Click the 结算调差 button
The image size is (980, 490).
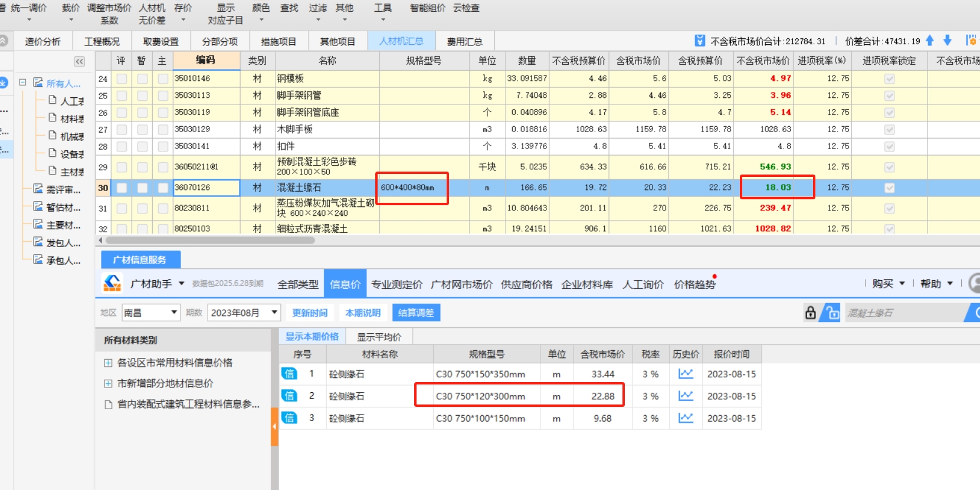pyautogui.click(x=416, y=313)
